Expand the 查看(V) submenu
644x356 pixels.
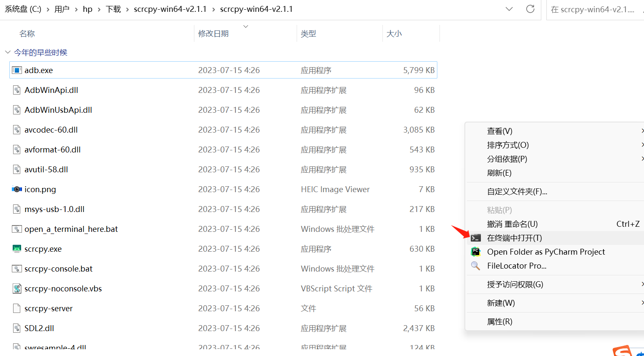click(500, 130)
